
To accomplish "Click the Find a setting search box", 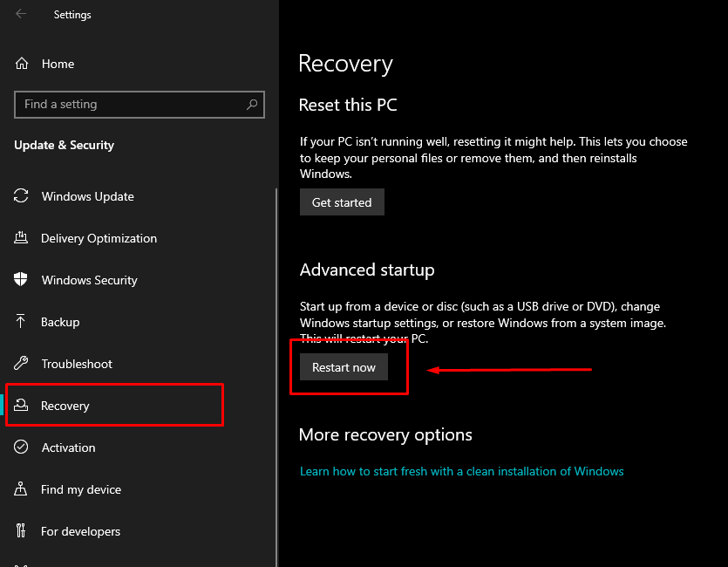I will click(139, 105).
